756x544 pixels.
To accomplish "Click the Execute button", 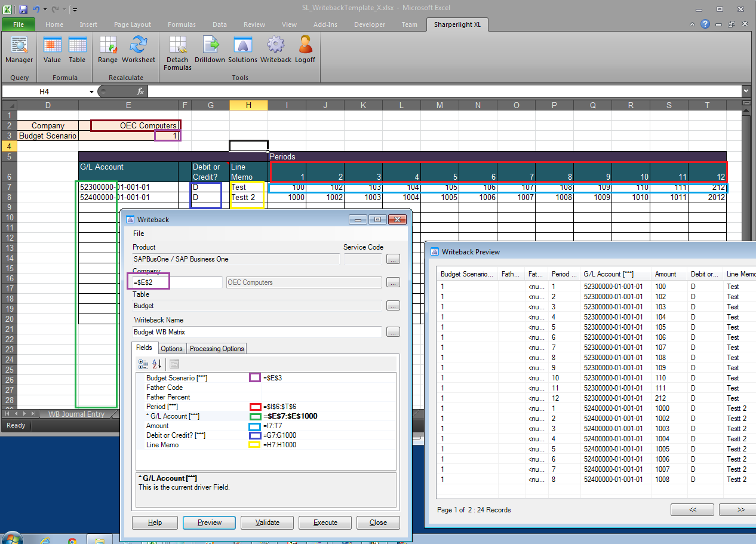I will tap(325, 523).
